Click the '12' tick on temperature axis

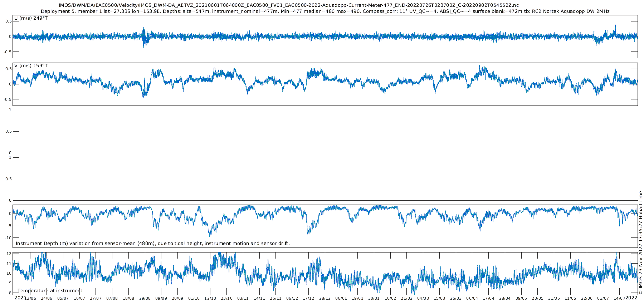click(9, 254)
